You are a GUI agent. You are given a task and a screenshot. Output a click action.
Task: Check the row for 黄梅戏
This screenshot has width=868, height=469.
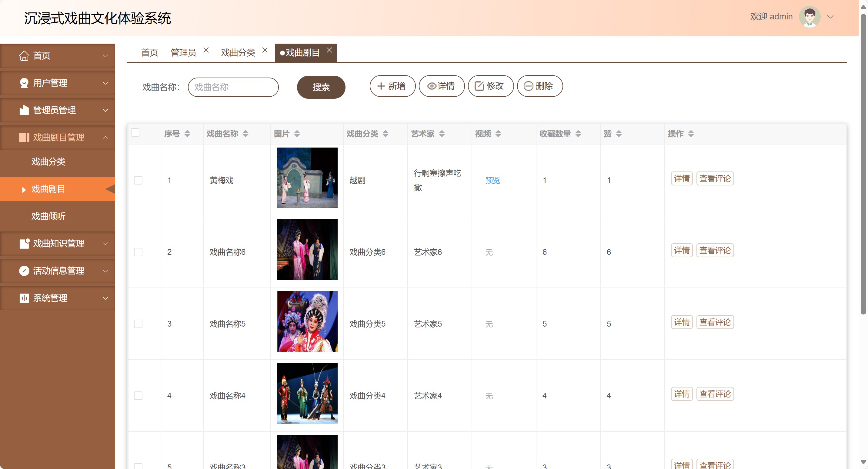[138, 180]
